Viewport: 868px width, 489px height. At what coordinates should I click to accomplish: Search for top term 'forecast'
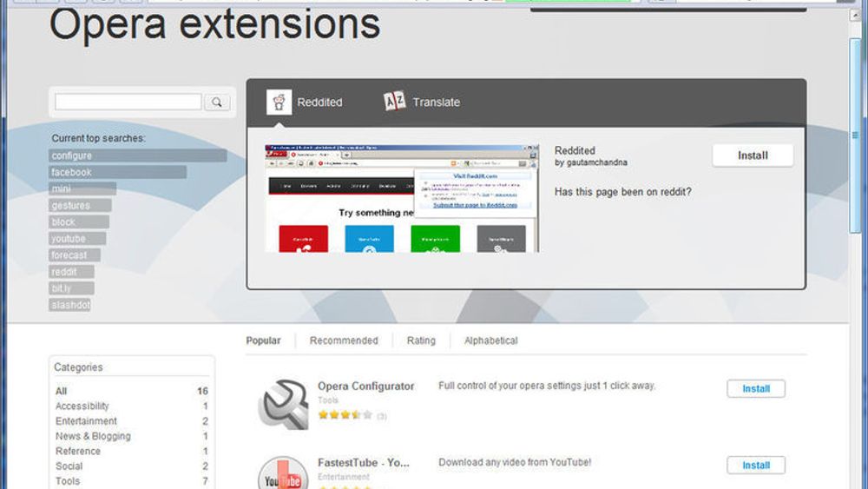point(74,255)
